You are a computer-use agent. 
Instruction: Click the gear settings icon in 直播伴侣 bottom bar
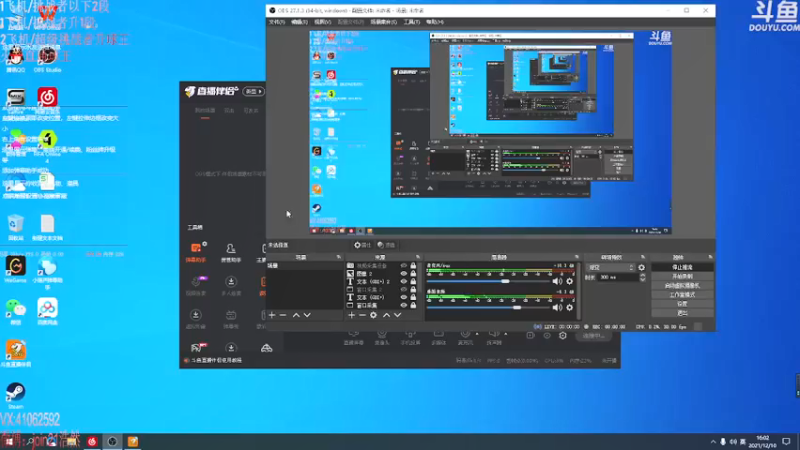click(563, 336)
